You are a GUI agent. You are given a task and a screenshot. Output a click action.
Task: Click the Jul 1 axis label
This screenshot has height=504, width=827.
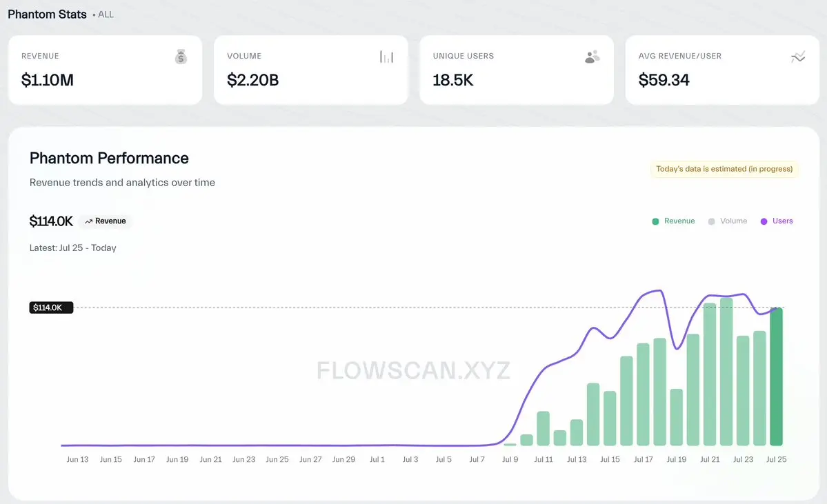[377, 460]
